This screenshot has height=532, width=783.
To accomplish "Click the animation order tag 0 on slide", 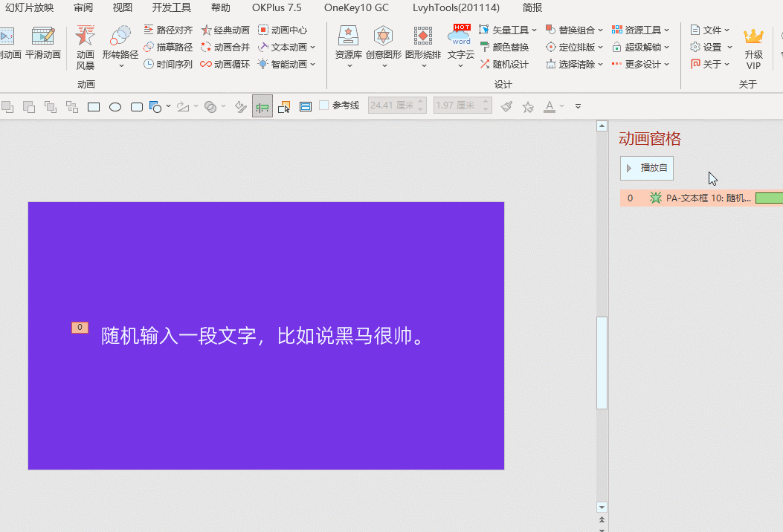I will click(x=80, y=328).
